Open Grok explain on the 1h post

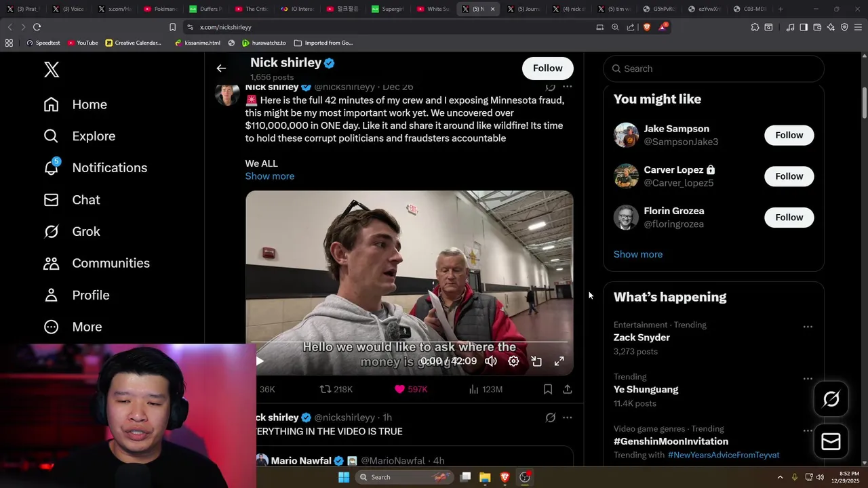click(550, 418)
